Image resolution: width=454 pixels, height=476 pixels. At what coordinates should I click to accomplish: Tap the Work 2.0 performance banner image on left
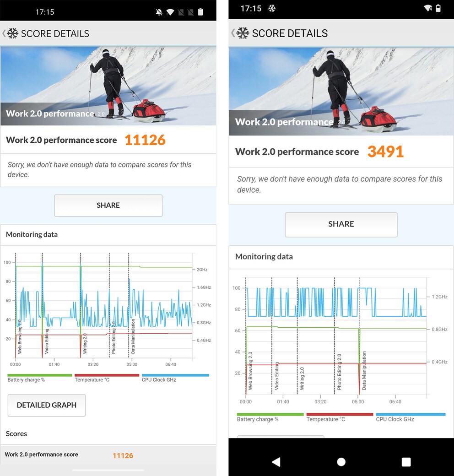pos(108,86)
